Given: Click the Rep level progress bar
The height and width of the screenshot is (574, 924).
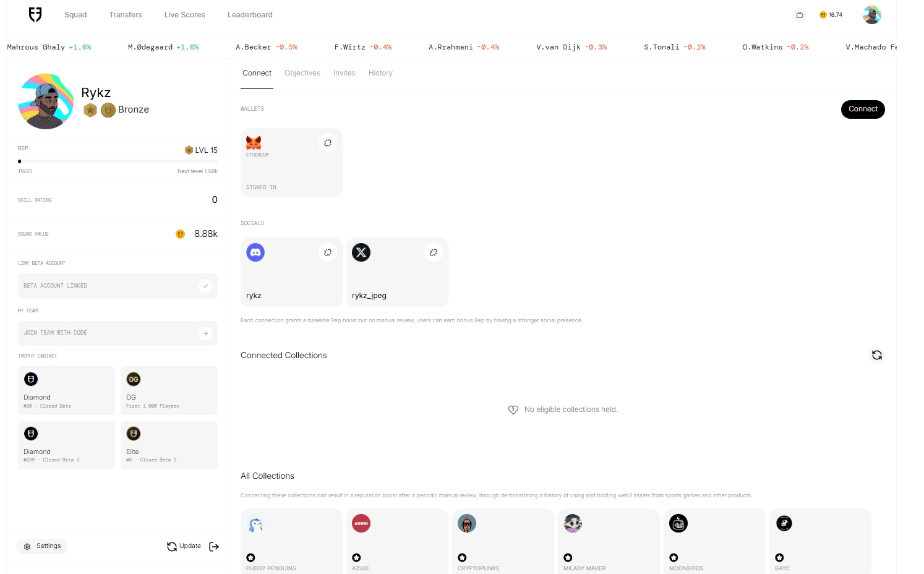Looking at the screenshot, I should tap(118, 161).
